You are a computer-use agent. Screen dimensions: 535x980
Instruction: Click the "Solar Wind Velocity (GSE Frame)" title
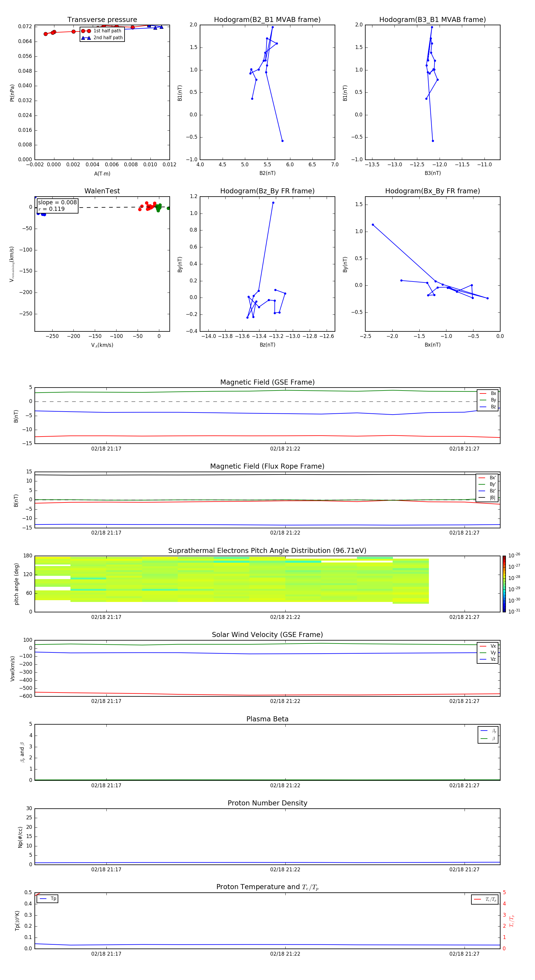pos(267,635)
